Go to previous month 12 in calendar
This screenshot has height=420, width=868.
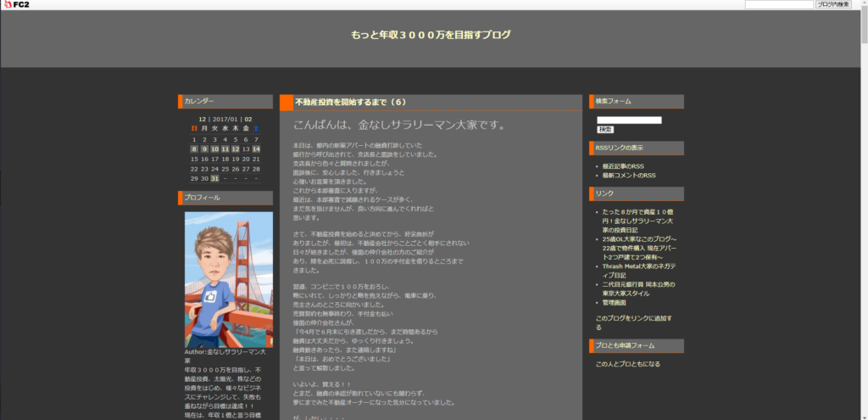pos(202,119)
